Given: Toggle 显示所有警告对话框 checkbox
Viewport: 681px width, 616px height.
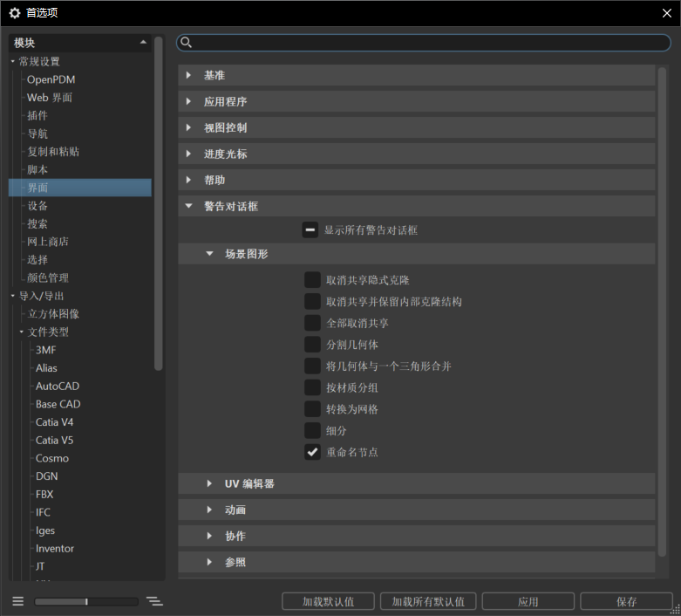Looking at the screenshot, I should click(310, 230).
